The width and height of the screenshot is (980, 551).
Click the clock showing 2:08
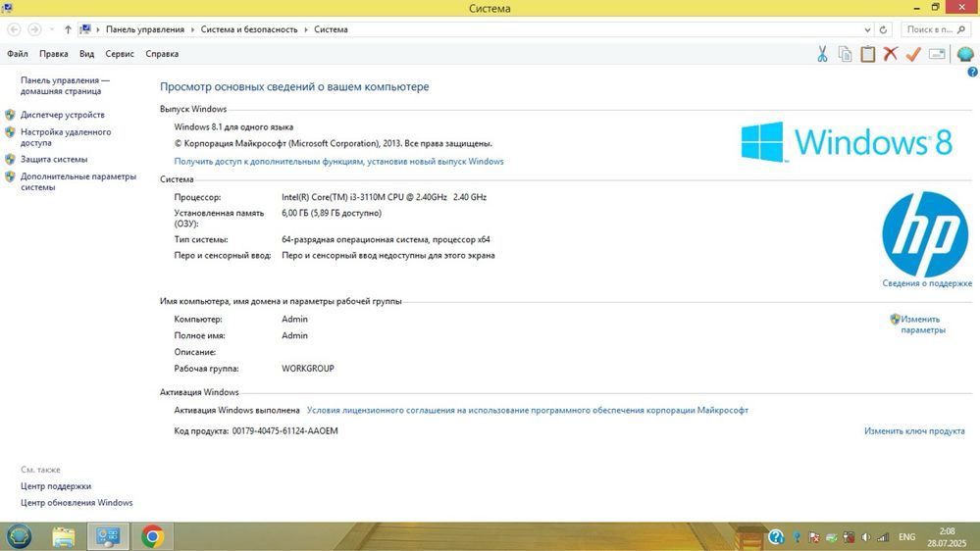[947, 531]
